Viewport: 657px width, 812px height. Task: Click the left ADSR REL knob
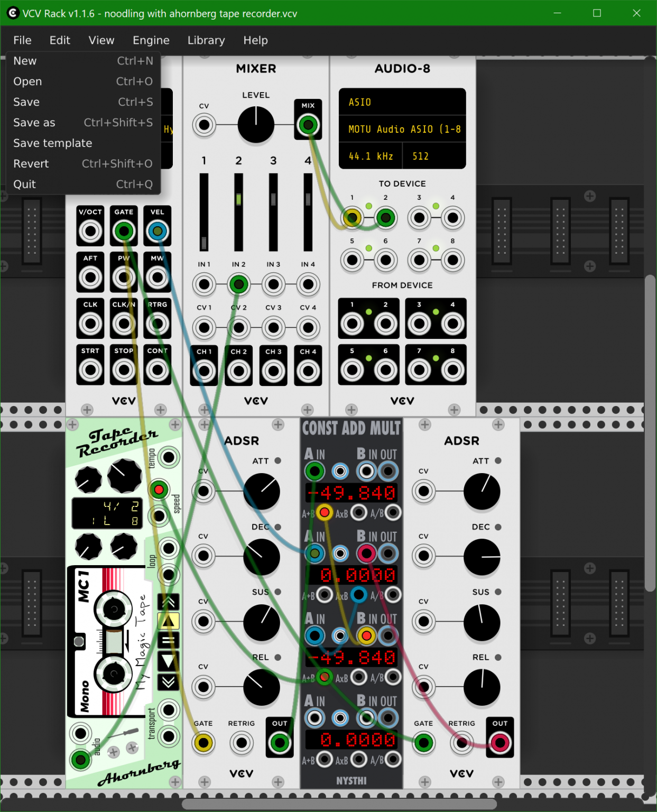[x=262, y=687]
